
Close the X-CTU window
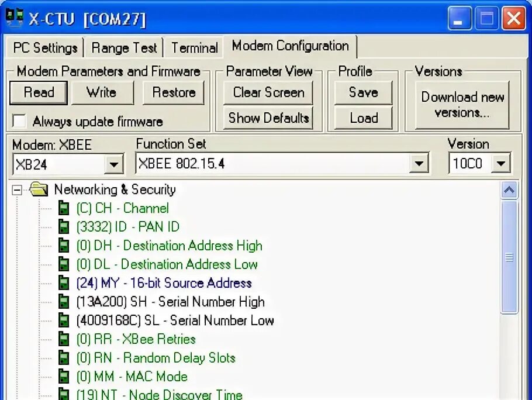pyautogui.click(x=514, y=18)
